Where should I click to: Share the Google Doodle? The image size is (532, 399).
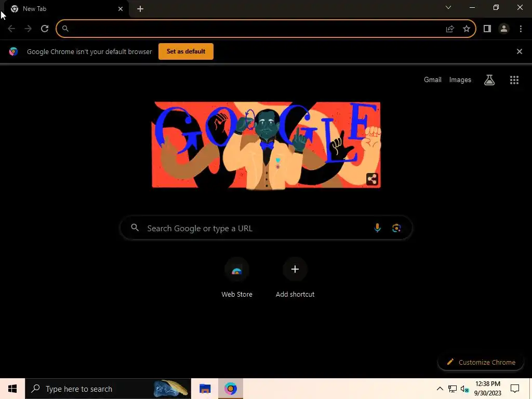[x=372, y=179]
